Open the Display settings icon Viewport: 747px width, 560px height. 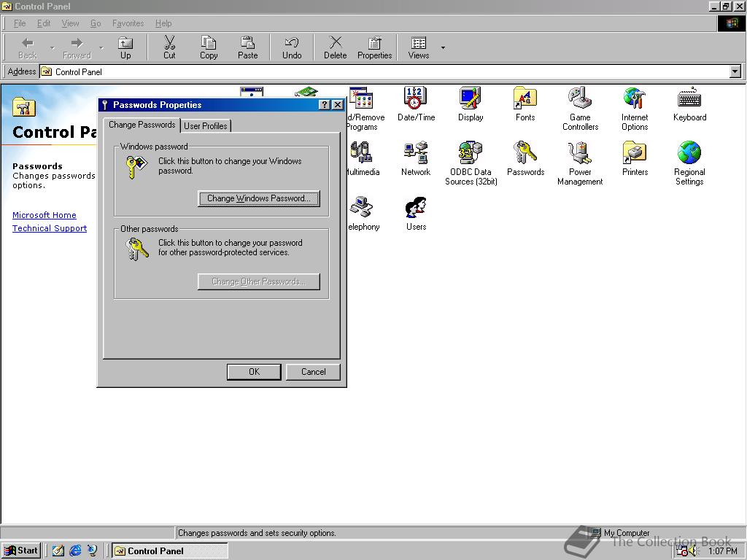[x=471, y=104]
